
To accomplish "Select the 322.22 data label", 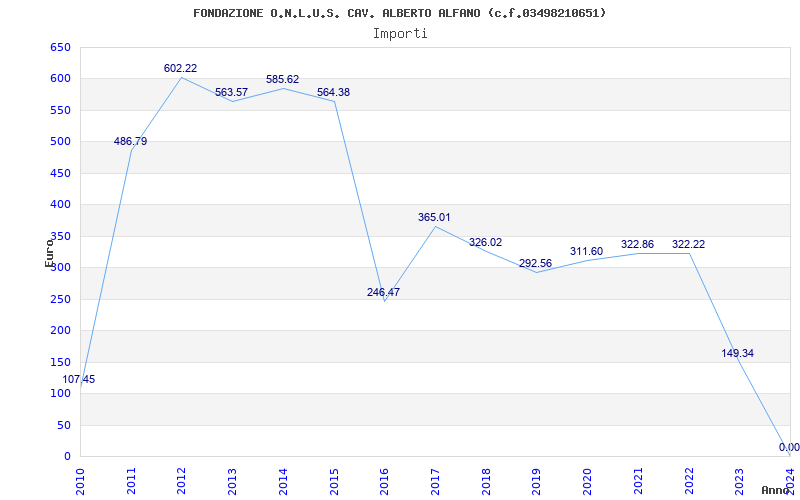I will (x=688, y=244).
